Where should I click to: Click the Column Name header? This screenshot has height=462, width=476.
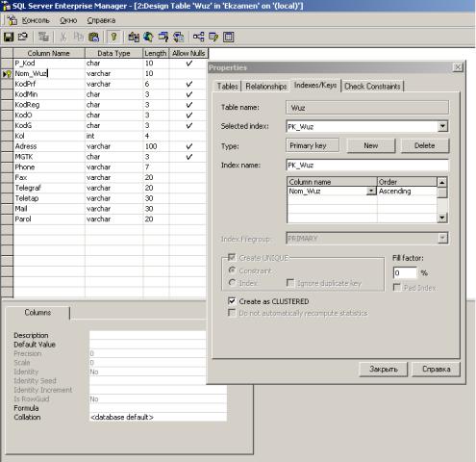click(49, 53)
